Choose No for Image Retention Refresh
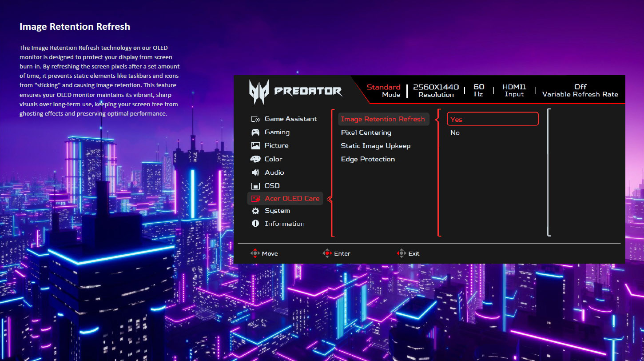Viewport: 644px width, 361px height. (455, 133)
